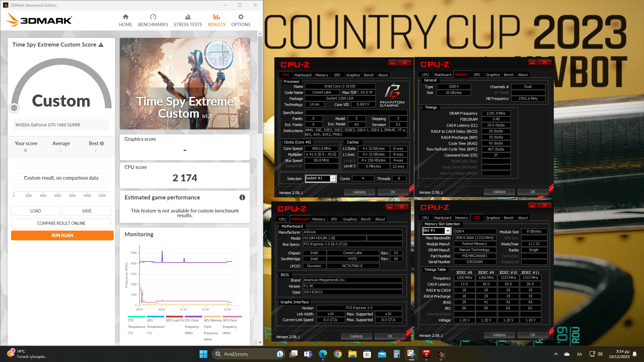Select Memory tab in CPU-Z Mainboard window
Viewport: 644px width, 362px height.
[x=319, y=219]
